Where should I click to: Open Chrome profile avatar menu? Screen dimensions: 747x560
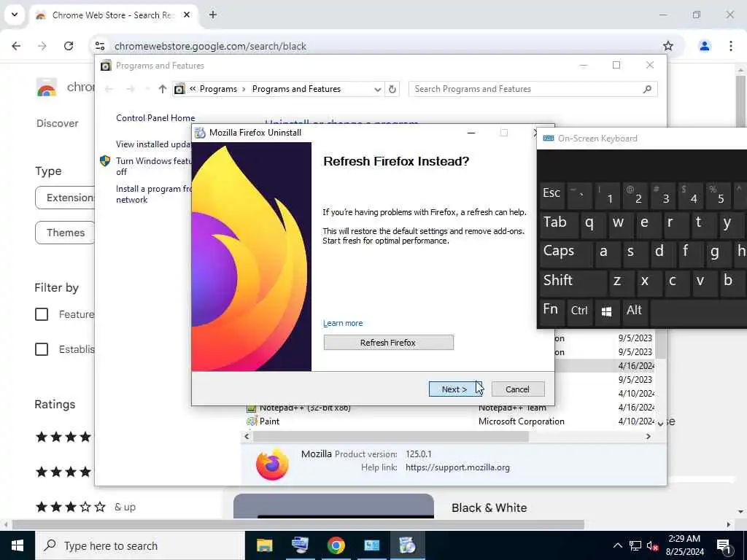pos(705,46)
